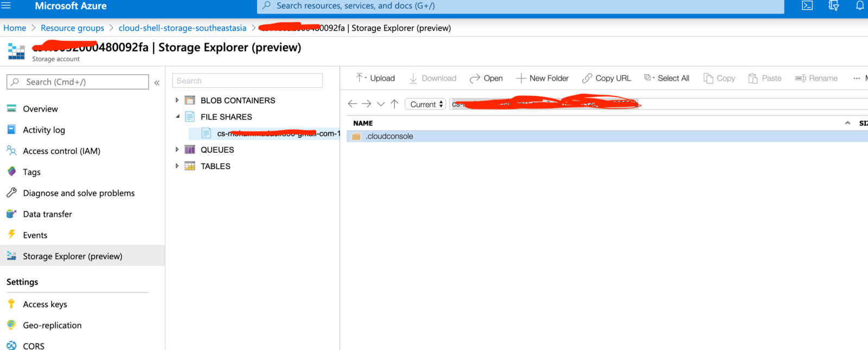Expand the TABLES tree node
Image resolution: width=868 pixels, height=350 pixels.
(177, 166)
